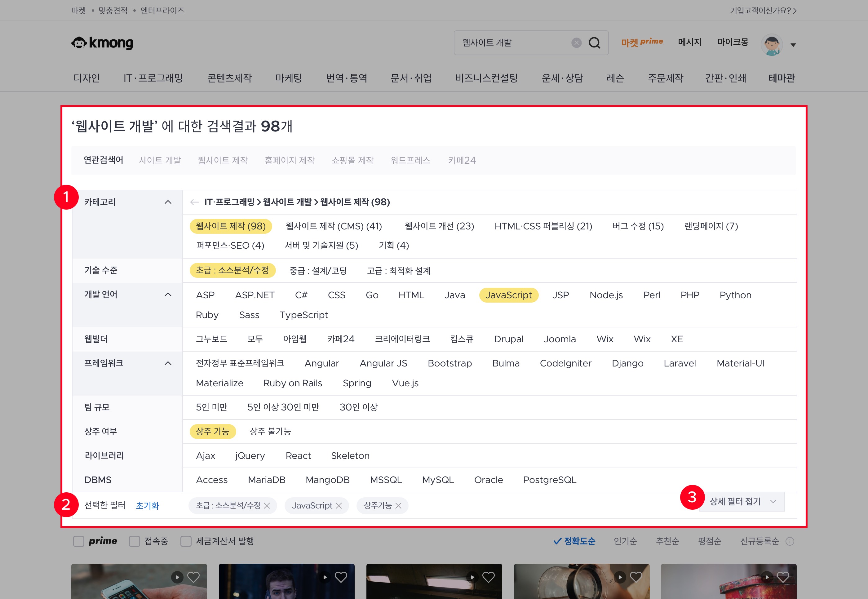The image size is (868, 599).
Task: Like the second thumbnail with heart icon
Action: [x=341, y=577]
